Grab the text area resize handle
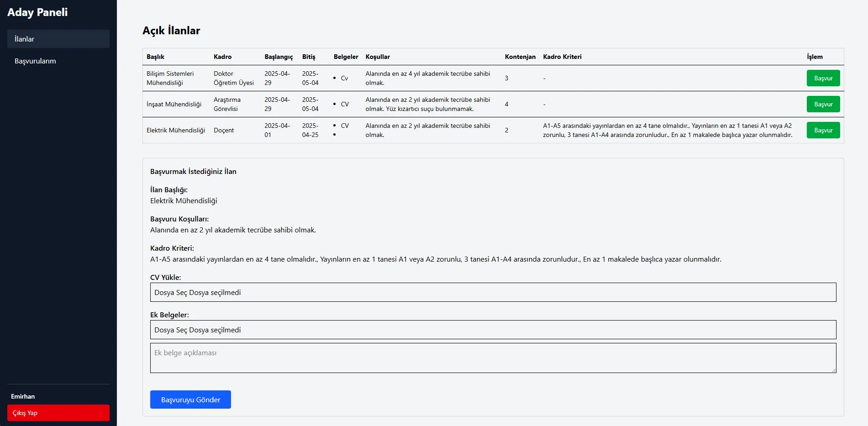Viewport: 868px width, 426px height. pos(833,370)
